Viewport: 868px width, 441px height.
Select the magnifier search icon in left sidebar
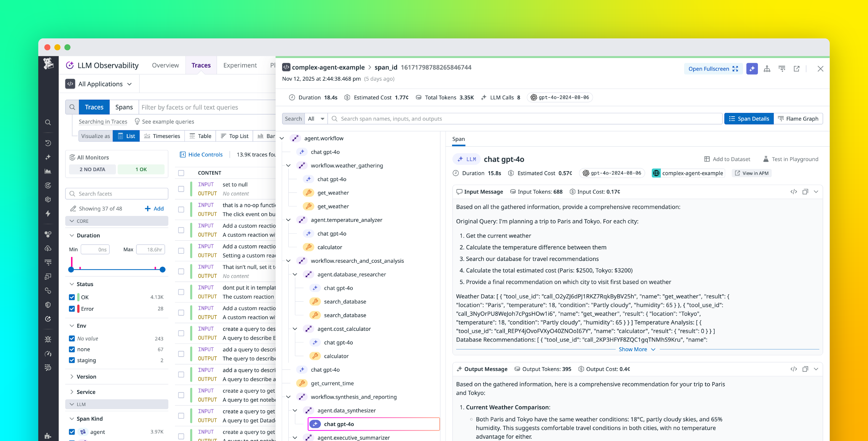[48, 122]
